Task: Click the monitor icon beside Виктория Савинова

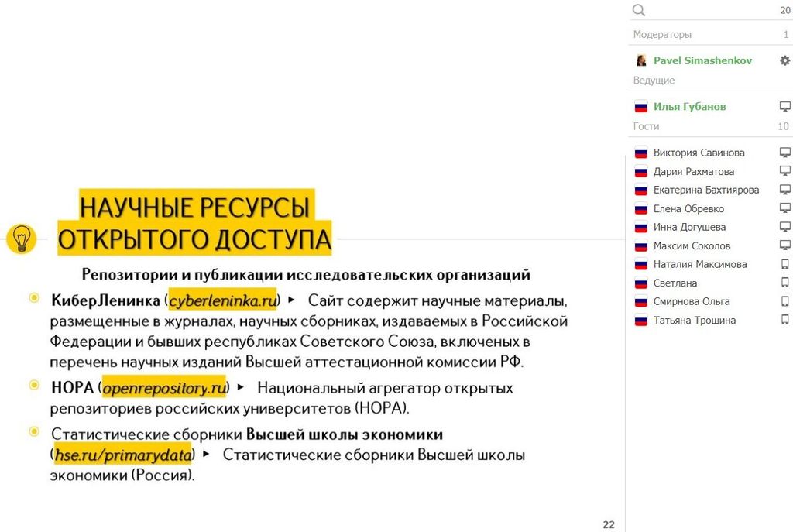Action: (x=785, y=153)
